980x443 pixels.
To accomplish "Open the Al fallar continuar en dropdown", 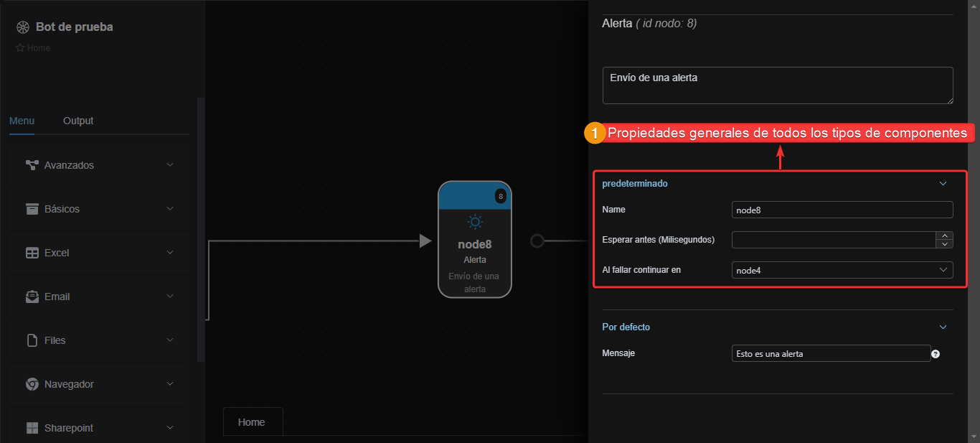I will 842,270.
